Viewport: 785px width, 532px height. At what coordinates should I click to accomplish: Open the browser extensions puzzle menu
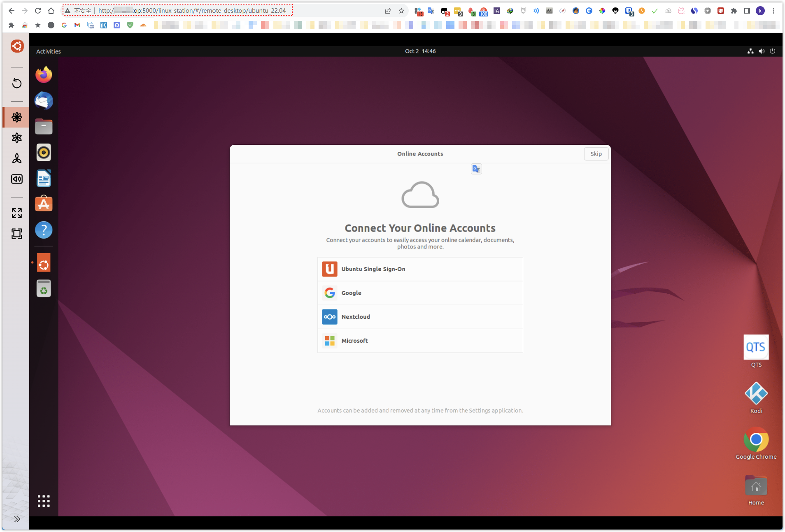(734, 11)
